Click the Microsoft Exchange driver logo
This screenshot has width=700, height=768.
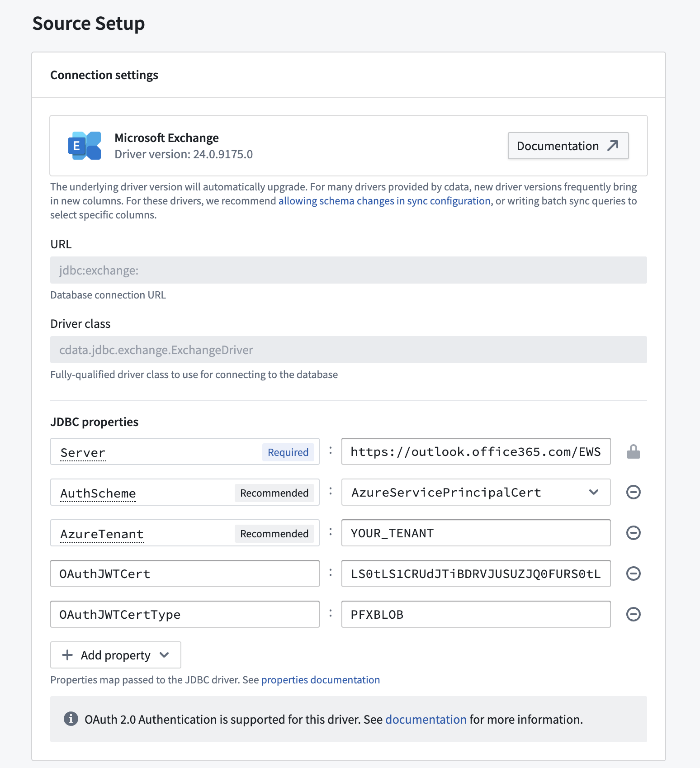(x=84, y=146)
